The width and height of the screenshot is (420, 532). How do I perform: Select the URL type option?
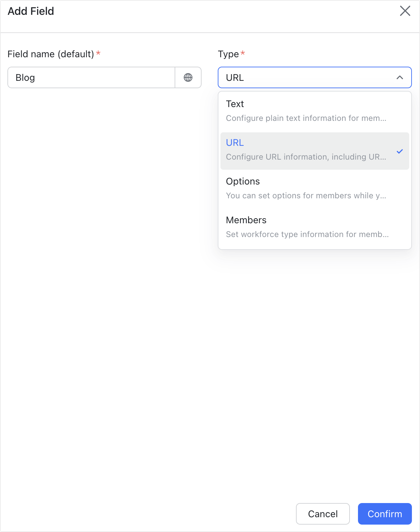click(314, 151)
